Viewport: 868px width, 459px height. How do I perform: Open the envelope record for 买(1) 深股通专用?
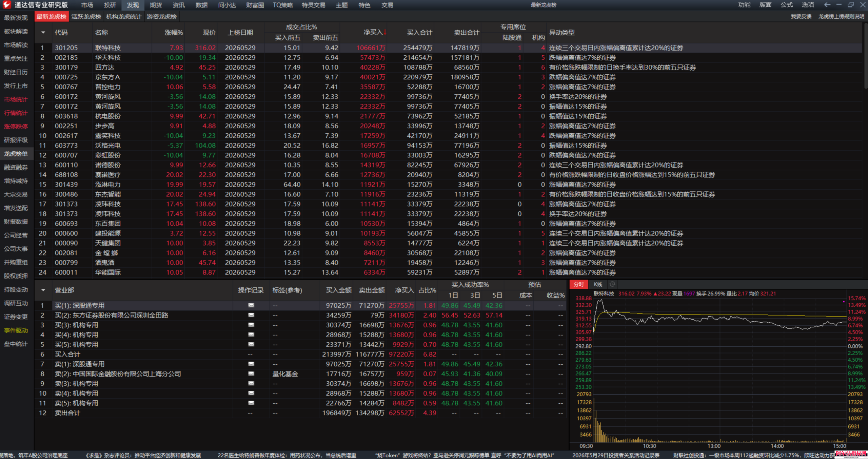pyautogui.click(x=251, y=305)
